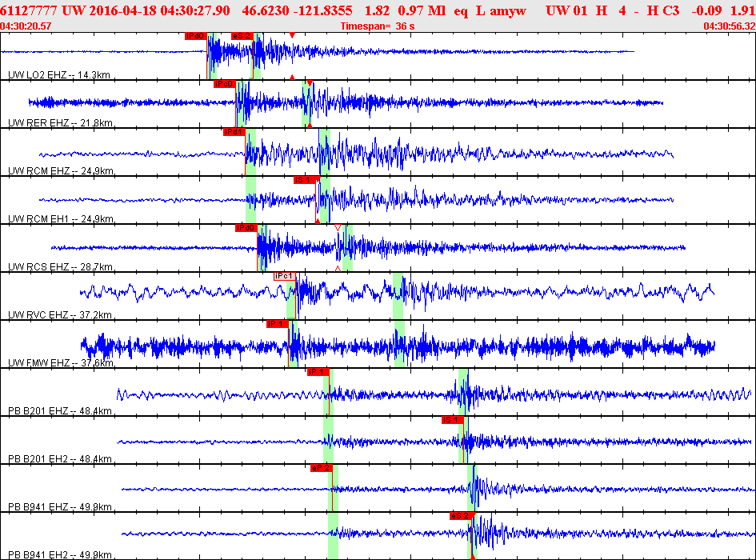Screen dimensions: 756x560
Task: Click the UW RCM EH1 -- 24.9km label
Action: [62, 219]
